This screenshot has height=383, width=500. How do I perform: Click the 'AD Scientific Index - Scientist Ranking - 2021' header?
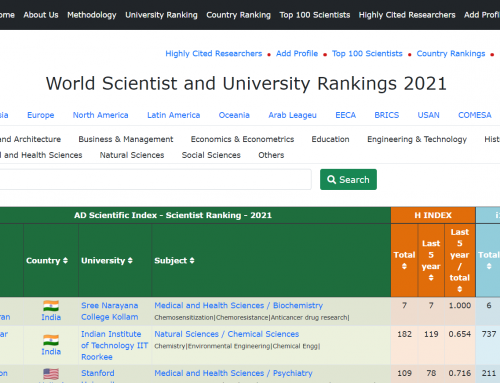point(173,215)
